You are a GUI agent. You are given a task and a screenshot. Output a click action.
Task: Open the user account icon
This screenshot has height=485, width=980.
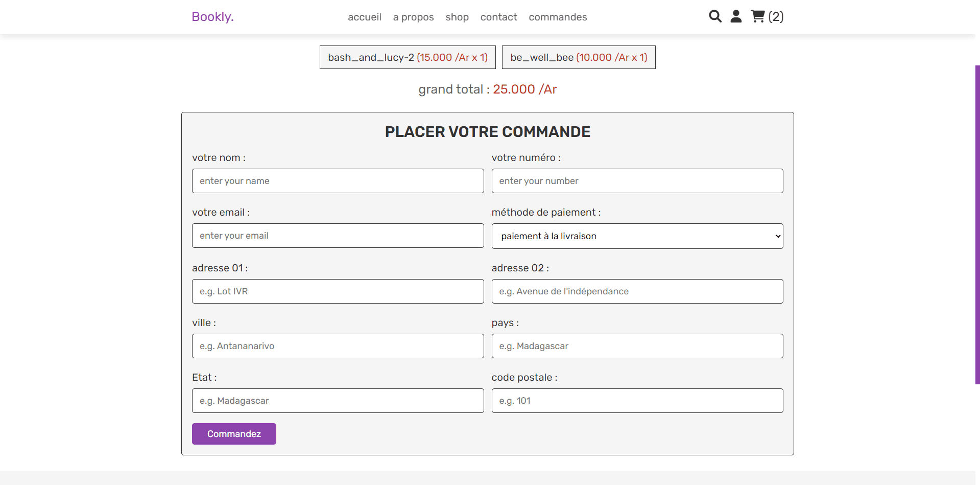point(736,16)
